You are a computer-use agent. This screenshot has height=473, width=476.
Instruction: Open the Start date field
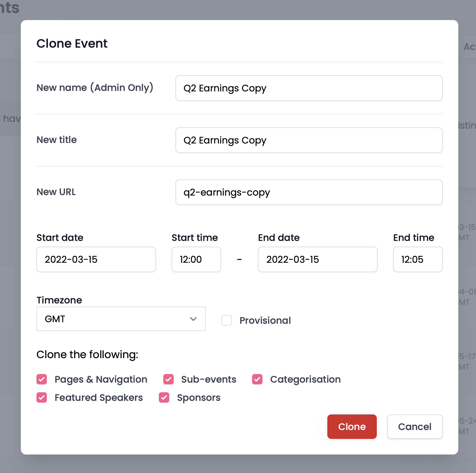96,259
